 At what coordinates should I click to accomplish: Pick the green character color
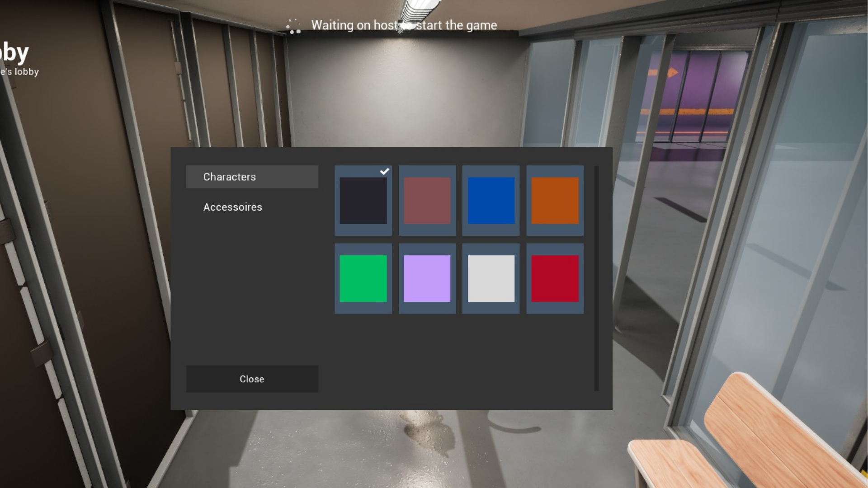coord(363,278)
